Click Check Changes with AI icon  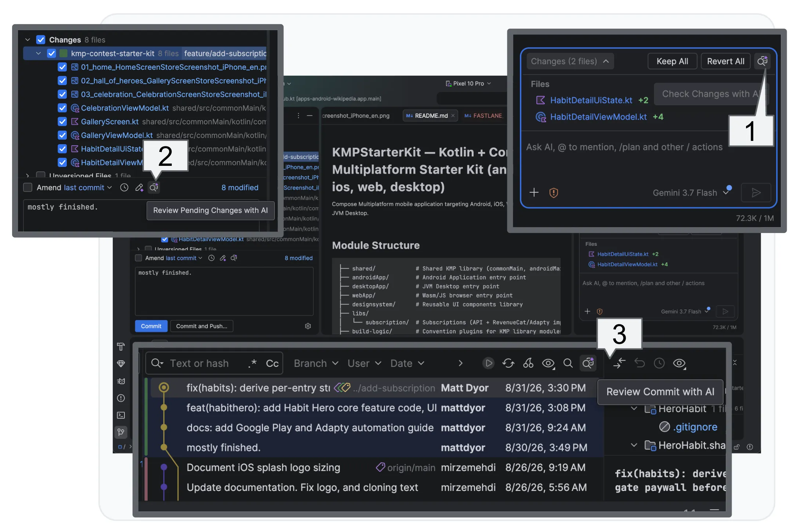pos(762,61)
